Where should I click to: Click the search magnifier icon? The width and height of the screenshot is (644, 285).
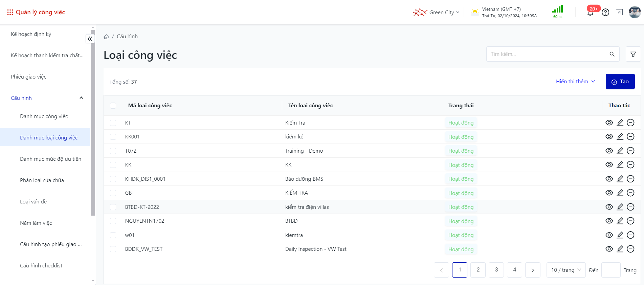pyautogui.click(x=612, y=54)
